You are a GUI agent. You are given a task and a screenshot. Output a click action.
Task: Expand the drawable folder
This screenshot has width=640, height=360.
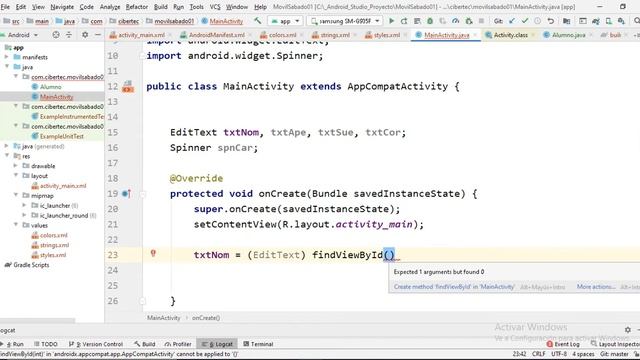pyautogui.click(x=16, y=166)
